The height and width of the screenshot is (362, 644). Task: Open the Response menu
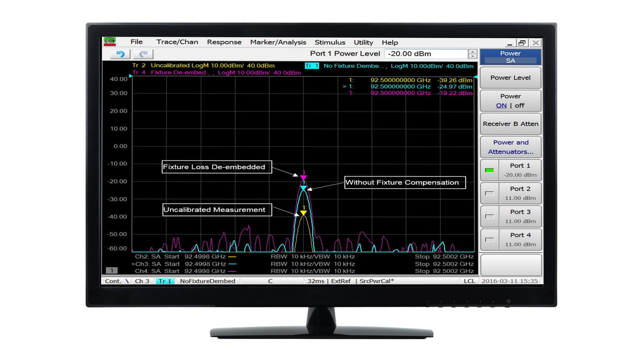[x=224, y=42]
